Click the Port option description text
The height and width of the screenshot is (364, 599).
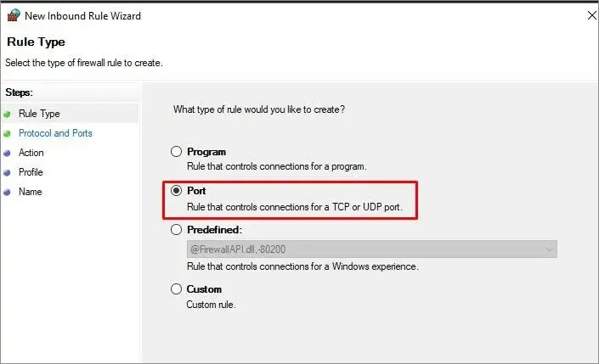295,207
